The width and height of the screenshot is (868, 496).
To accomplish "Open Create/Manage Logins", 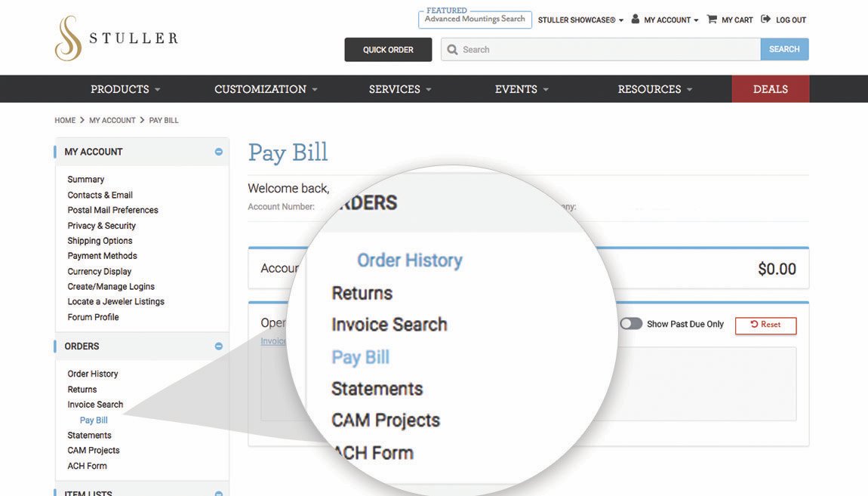I will tap(111, 286).
